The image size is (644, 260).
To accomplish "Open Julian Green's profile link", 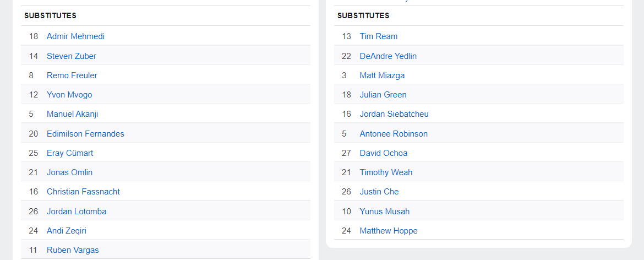I will coord(383,95).
